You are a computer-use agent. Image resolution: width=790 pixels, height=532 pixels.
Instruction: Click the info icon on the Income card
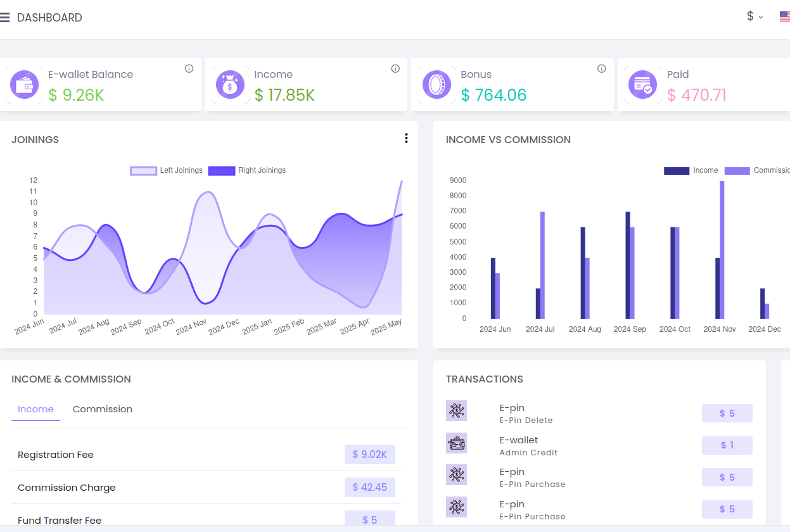[x=395, y=68]
